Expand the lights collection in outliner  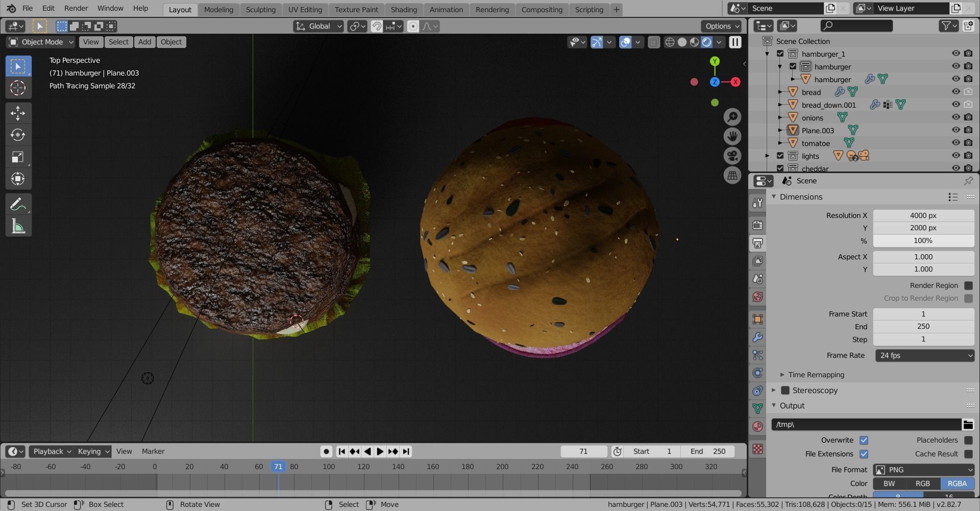[x=767, y=156]
